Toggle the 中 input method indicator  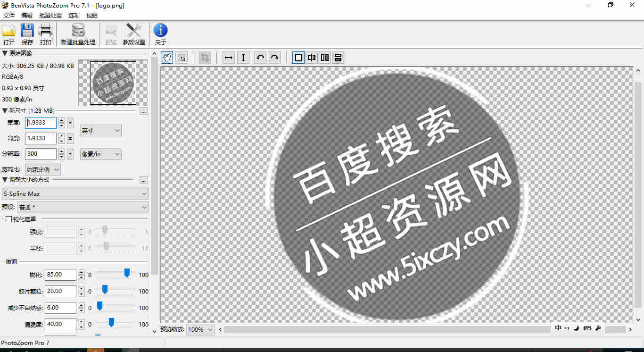click(x=558, y=328)
